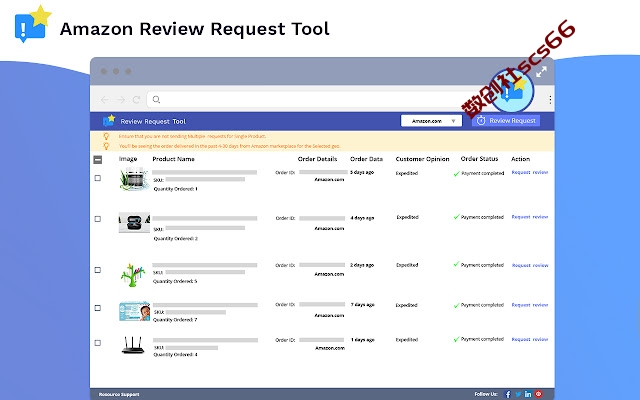Click the Customer Opinion column header
Screen dimensions: 640x400
(422, 159)
